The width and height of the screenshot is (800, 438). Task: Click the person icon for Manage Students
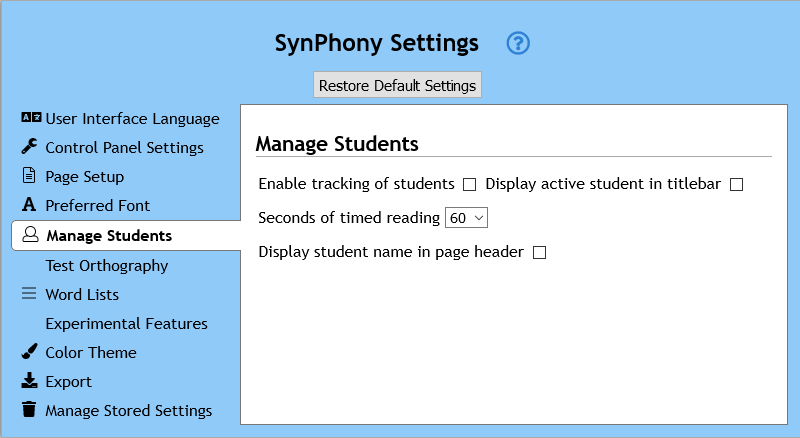tap(30, 234)
